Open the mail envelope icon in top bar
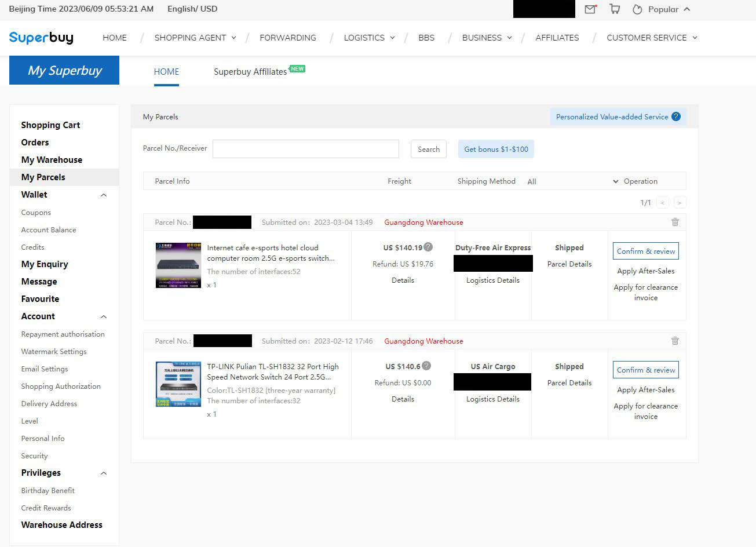 pyautogui.click(x=590, y=9)
